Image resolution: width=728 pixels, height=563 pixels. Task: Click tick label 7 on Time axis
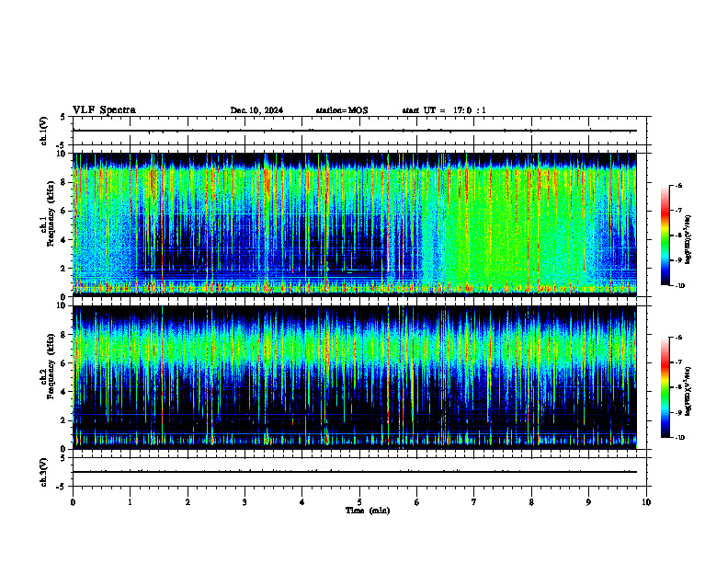point(474,502)
